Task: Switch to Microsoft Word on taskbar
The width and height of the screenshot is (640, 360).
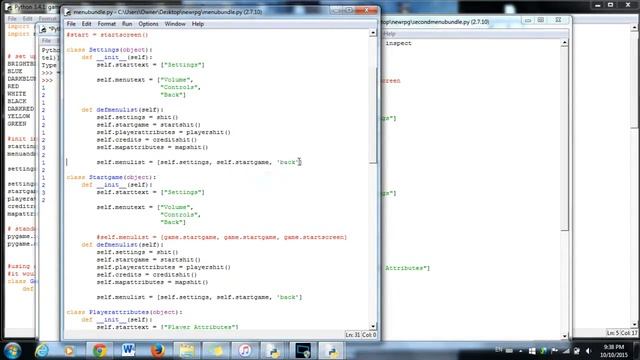Action: click(x=128, y=351)
